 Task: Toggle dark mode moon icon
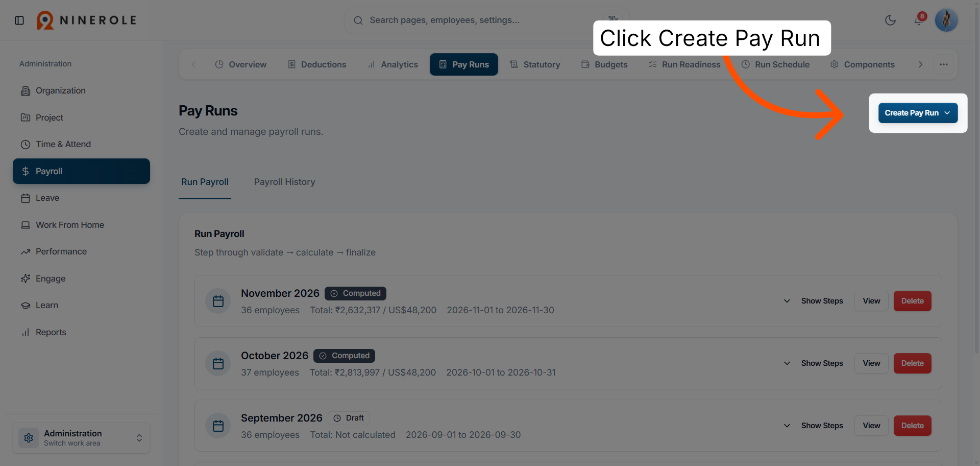pyautogui.click(x=890, y=20)
